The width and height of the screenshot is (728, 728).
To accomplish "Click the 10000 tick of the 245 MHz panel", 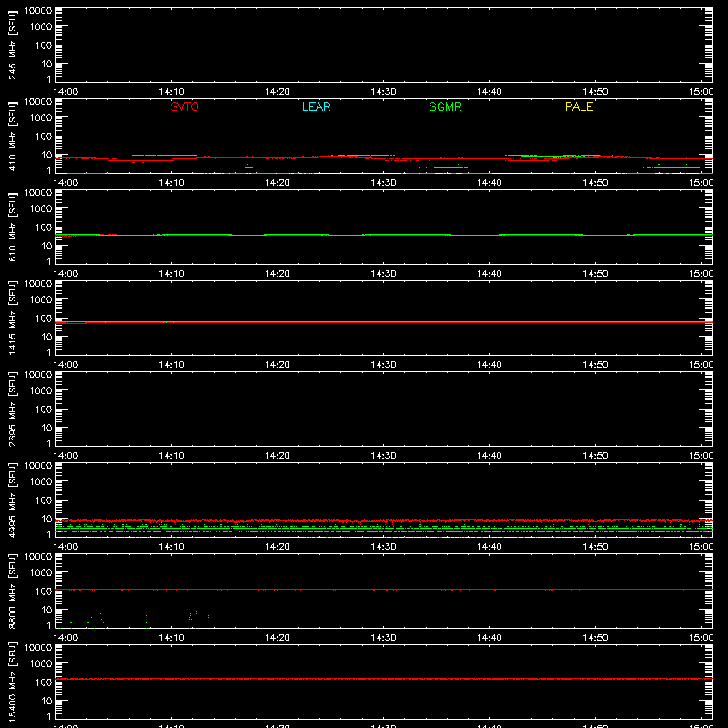I will (x=38, y=11).
